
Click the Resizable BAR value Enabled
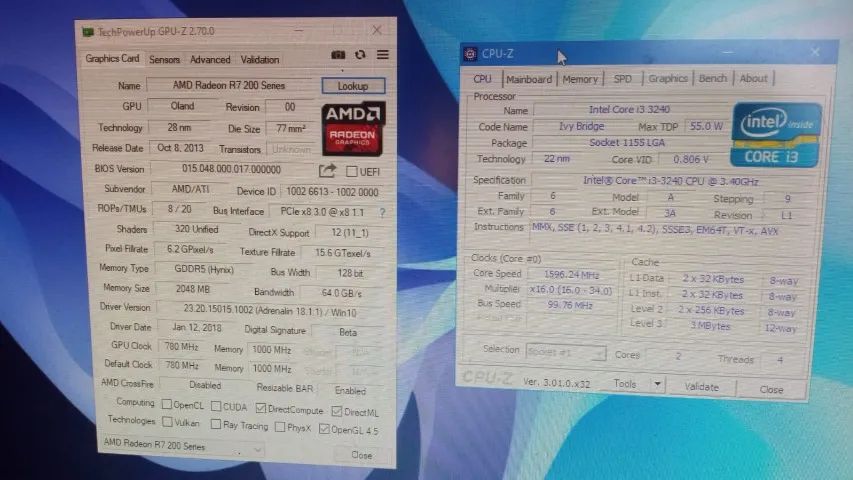350,391
